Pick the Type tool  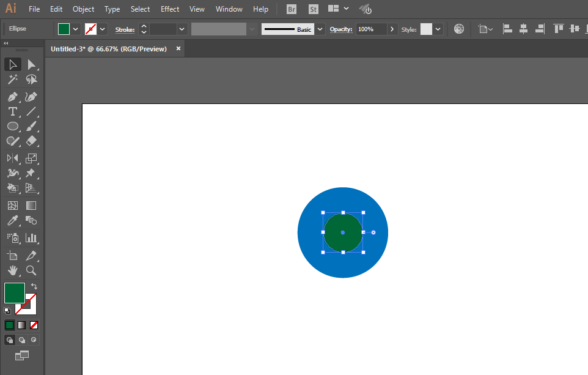[12, 111]
